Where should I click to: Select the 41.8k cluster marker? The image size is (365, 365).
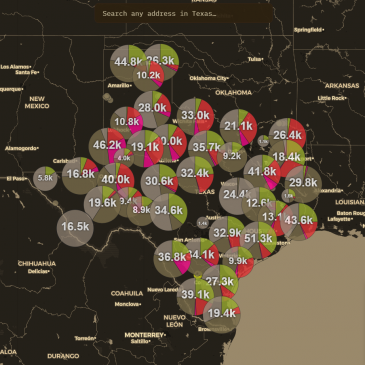point(262,173)
